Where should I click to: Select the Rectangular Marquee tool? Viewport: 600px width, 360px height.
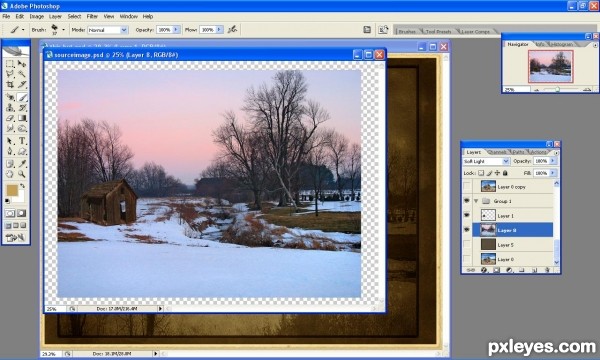[x=10, y=64]
